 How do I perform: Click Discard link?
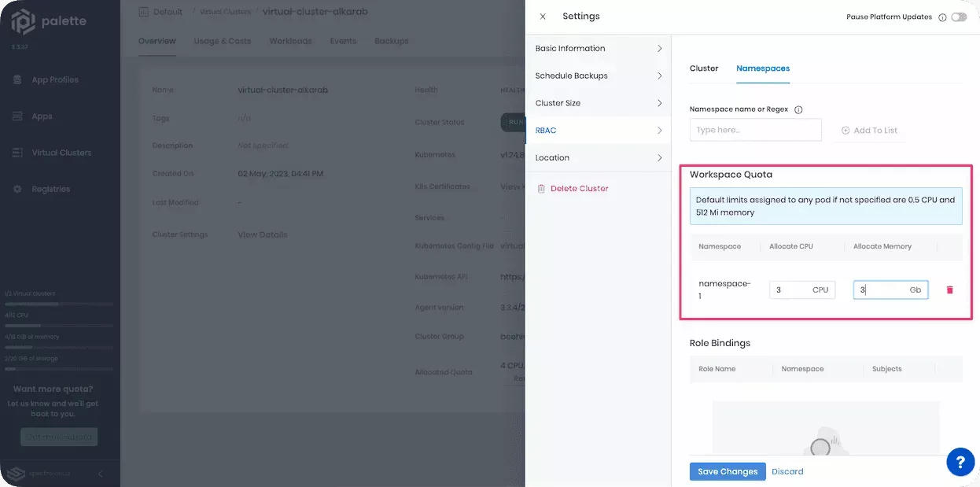tap(787, 472)
